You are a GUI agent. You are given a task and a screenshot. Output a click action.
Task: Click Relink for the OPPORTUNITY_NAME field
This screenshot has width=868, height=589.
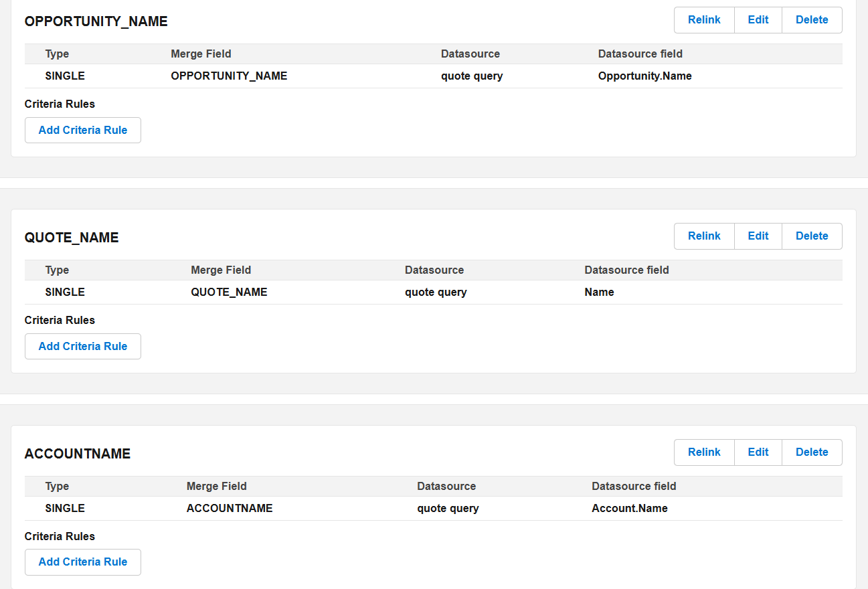[x=704, y=20]
